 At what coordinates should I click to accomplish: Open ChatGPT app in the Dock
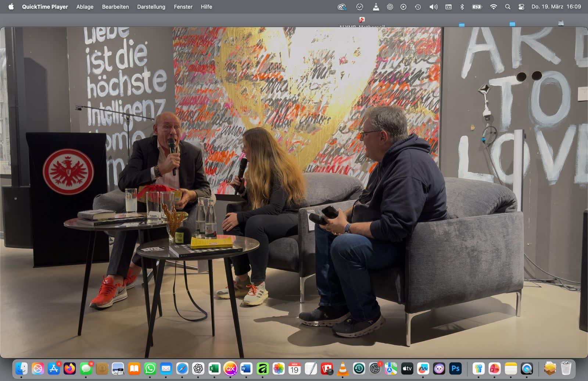[198, 368]
